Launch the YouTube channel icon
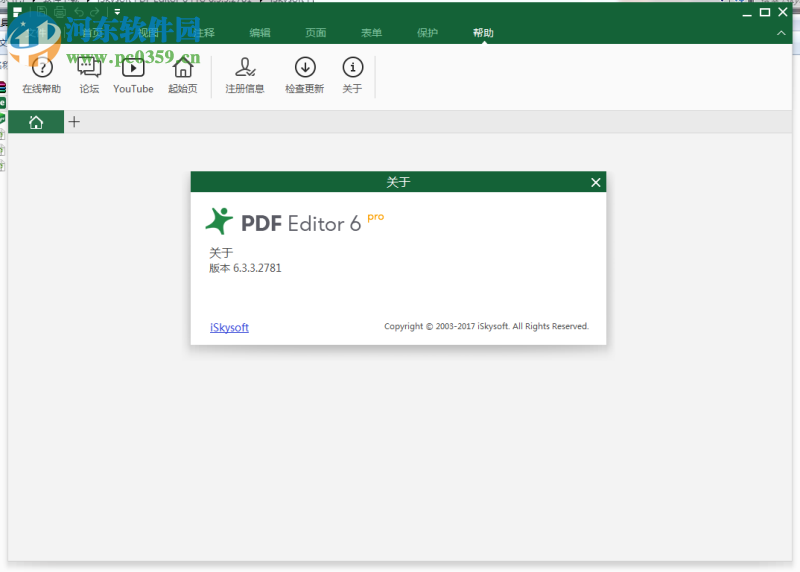This screenshot has height=572, width=800. tap(133, 76)
